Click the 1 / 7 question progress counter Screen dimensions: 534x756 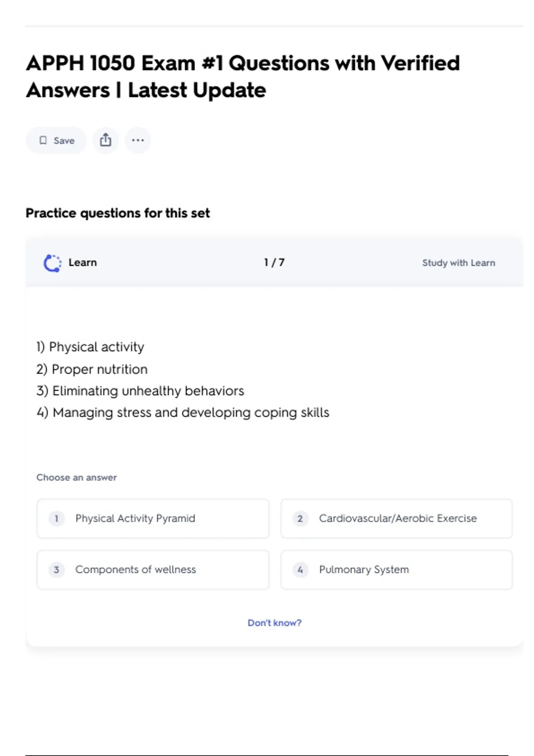(x=274, y=262)
